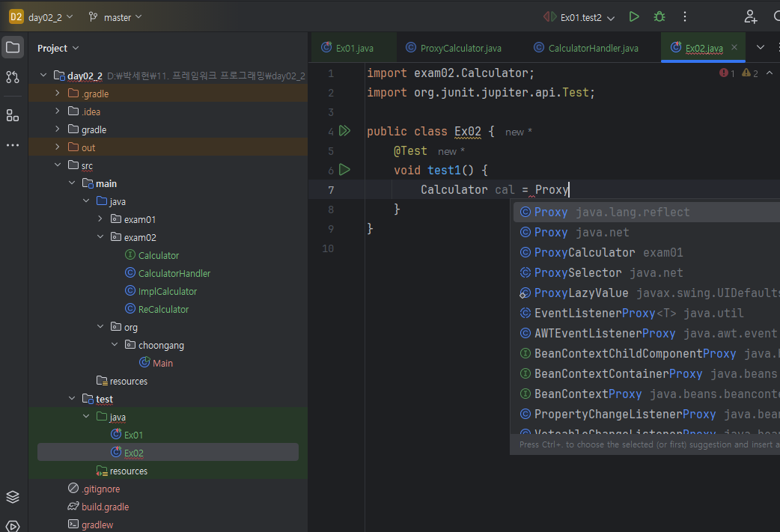Open the Commit tool window icon
The width and height of the screenshot is (780, 532).
[x=13, y=77]
